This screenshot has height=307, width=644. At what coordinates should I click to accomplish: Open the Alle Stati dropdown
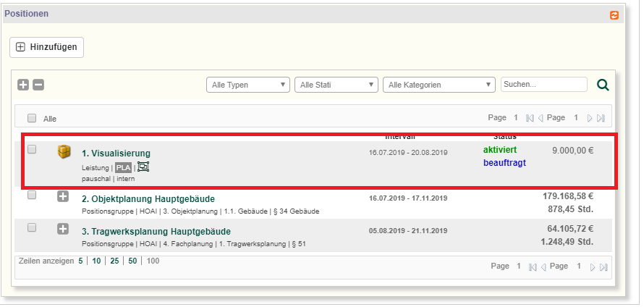336,85
